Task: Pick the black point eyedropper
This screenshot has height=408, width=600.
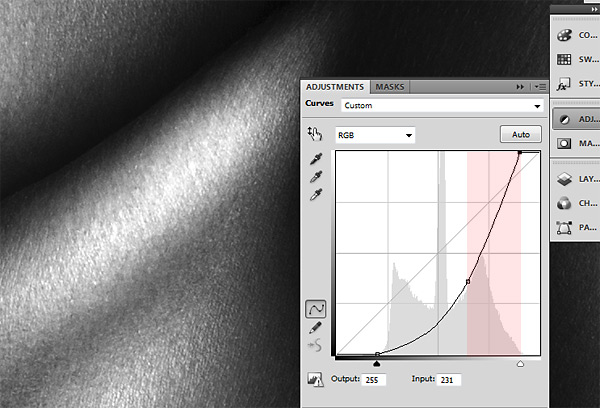Action: pos(316,159)
